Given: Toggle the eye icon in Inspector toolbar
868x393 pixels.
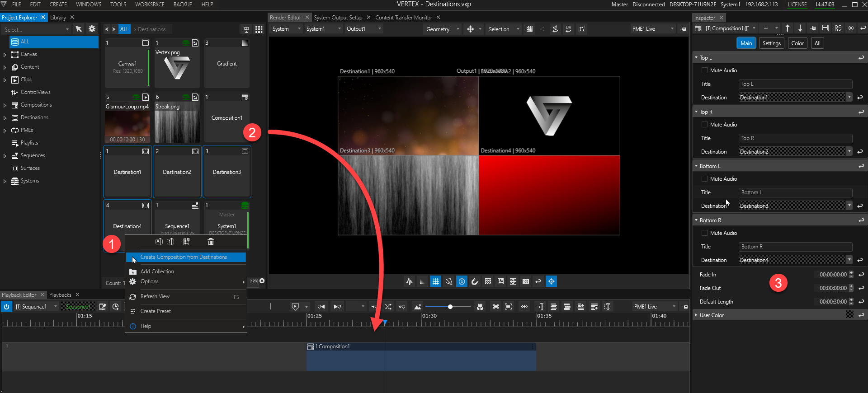Looking at the screenshot, I should click(850, 28).
